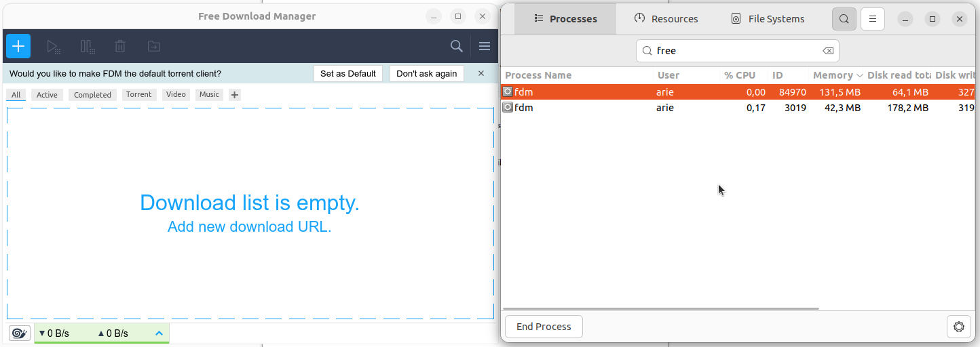The height and width of the screenshot is (347, 980).
Task: Switch to the Resources tab
Action: [666, 19]
